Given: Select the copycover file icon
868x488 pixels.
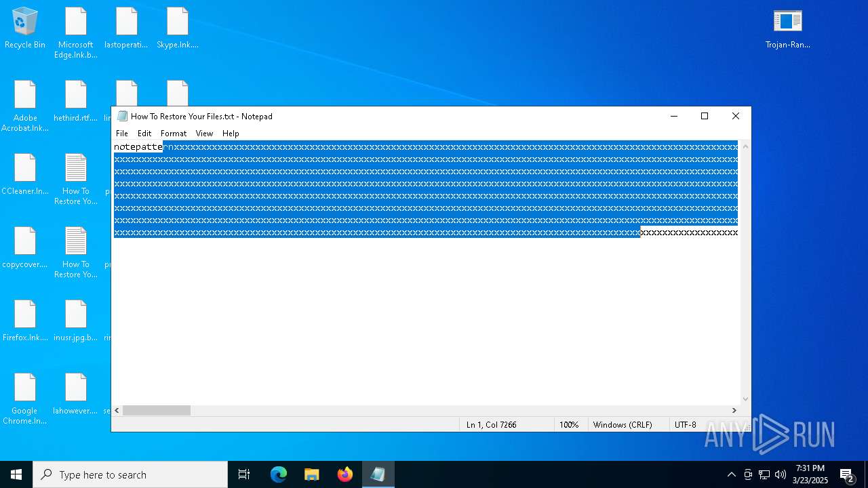Looking at the screenshot, I should [25, 248].
